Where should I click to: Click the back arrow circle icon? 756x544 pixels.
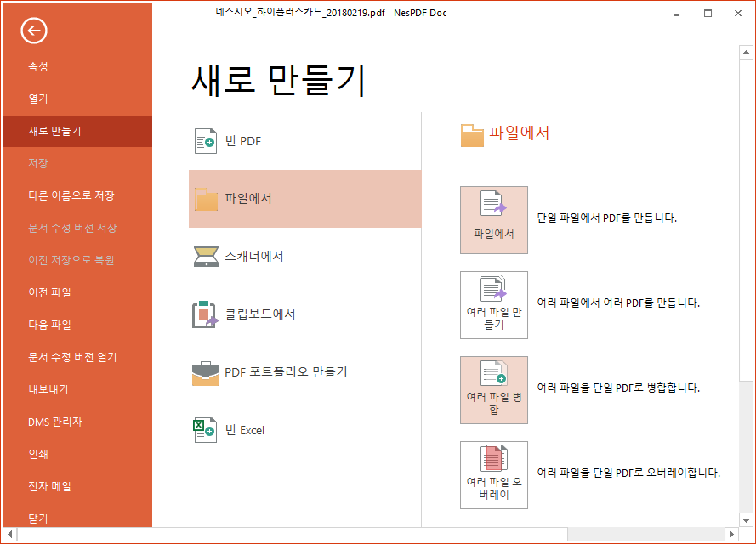[x=34, y=31]
